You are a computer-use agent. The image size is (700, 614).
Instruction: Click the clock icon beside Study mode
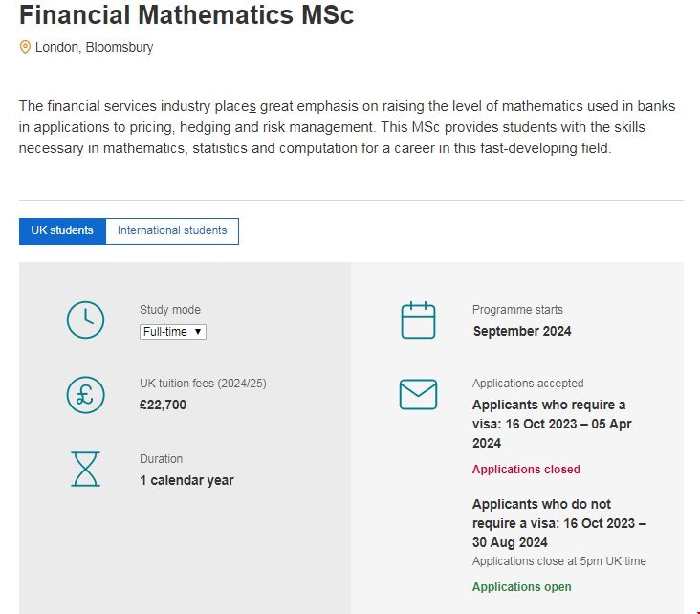(x=85, y=319)
